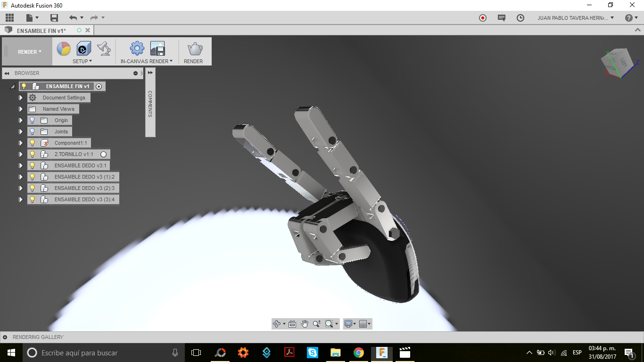Expand the COMMENTS panel
Viewport: 644px width, 362px height.
click(150, 73)
